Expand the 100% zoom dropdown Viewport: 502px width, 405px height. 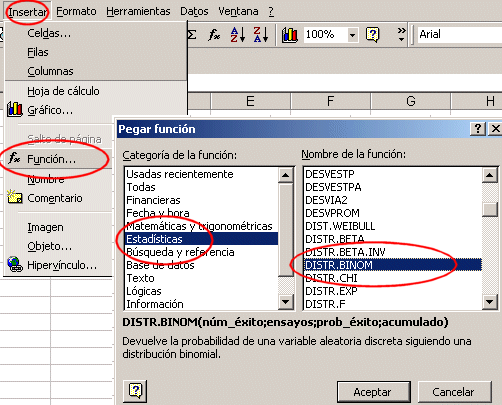tap(352, 34)
